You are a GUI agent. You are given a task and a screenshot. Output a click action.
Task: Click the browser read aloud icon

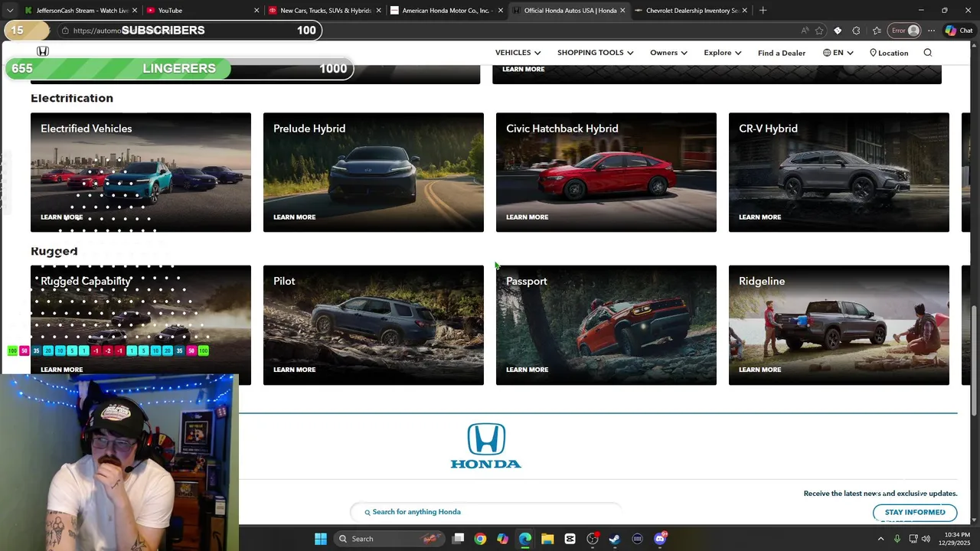tap(805, 31)
